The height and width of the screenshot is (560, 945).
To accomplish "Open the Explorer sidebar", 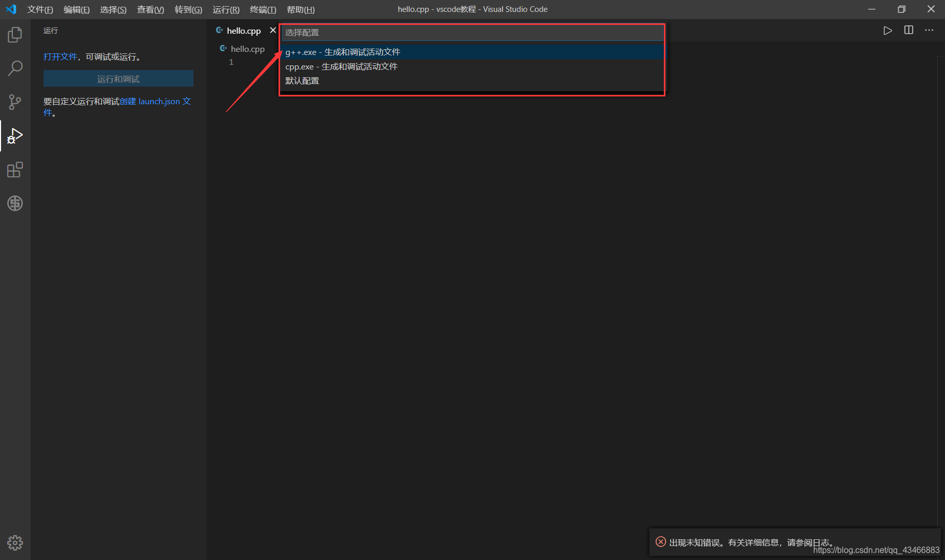I will 15,34.
